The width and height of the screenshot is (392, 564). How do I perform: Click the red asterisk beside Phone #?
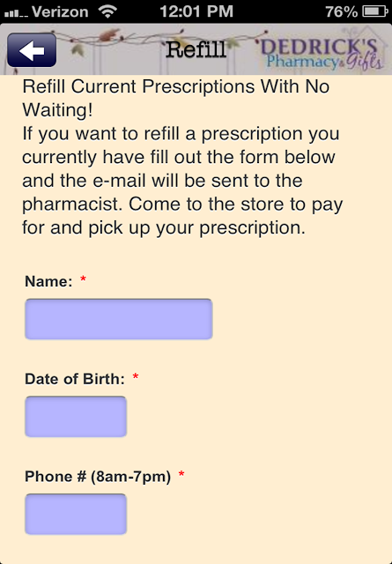pyautogui.click(x=181, y=474)
